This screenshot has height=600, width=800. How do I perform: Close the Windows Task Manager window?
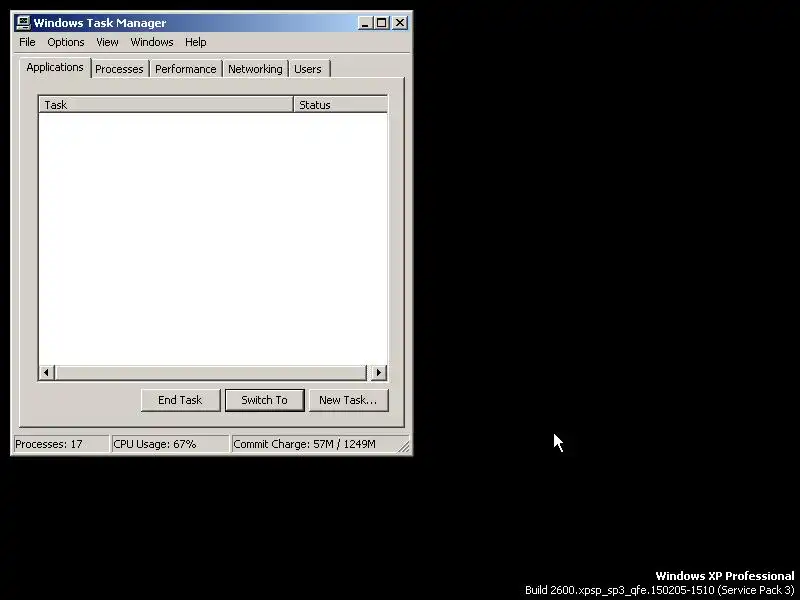tap(400, 23)
